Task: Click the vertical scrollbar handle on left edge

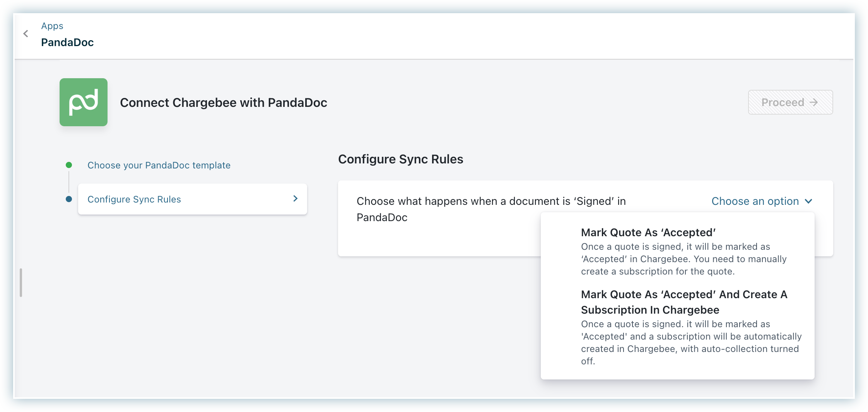Action: [x=21, y=283]
